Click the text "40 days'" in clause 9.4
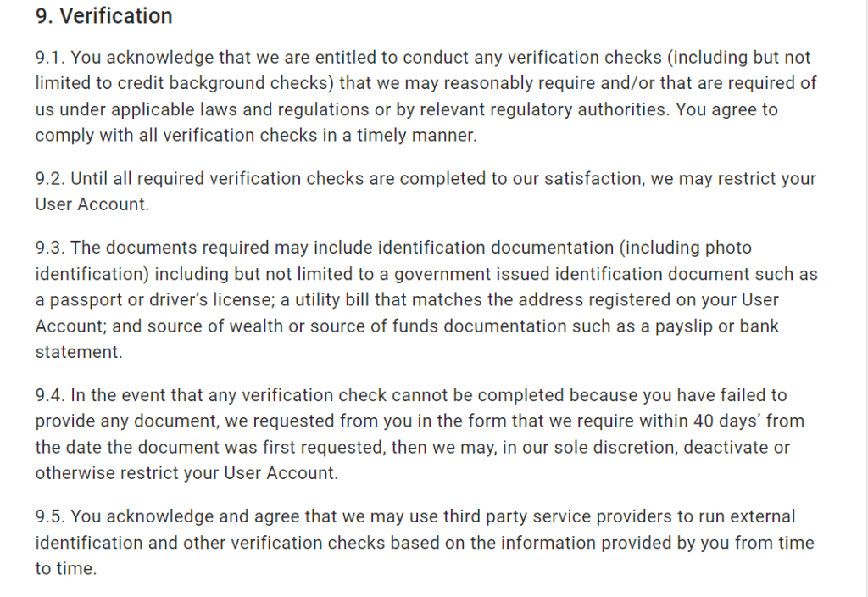The image size is (868, 597). [726, 421]
